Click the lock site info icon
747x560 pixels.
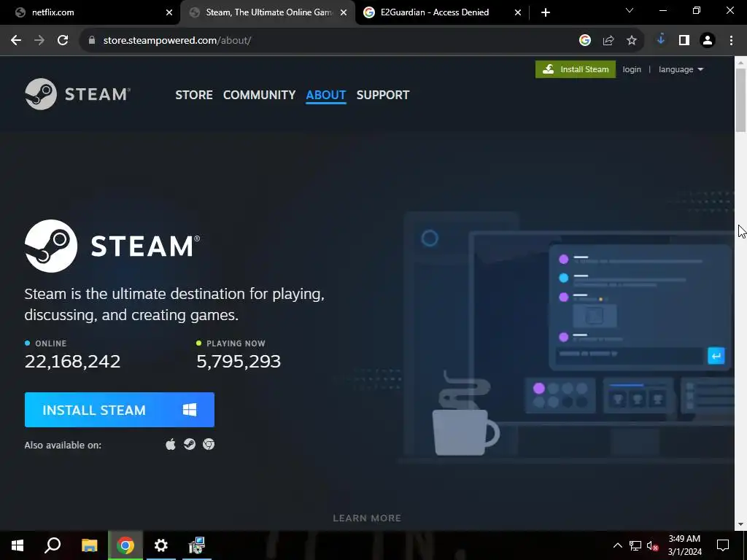point(92,41)
